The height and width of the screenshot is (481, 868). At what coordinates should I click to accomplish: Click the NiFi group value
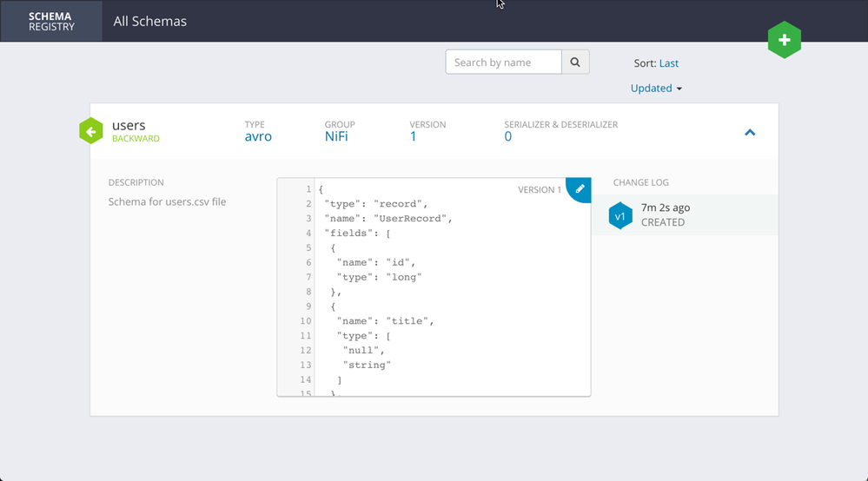click(336, 136)
